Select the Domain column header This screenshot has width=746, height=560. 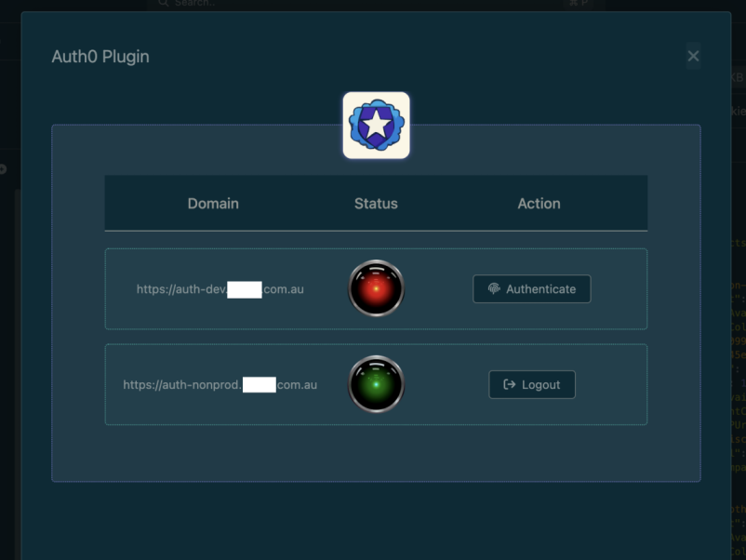pyautogui.click(x=213, y=204)
